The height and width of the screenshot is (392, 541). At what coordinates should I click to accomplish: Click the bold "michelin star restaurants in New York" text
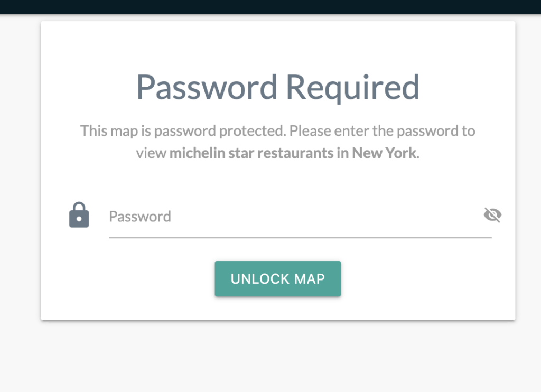pos(293,154)
